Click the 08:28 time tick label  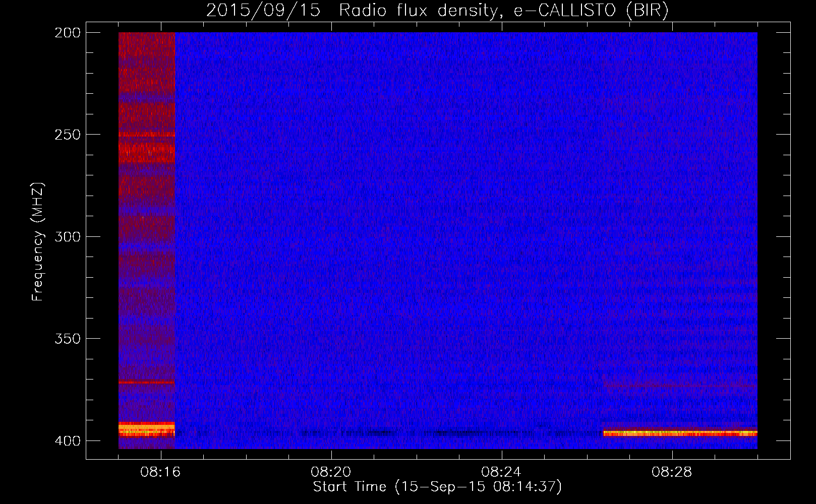coord(672,472)
